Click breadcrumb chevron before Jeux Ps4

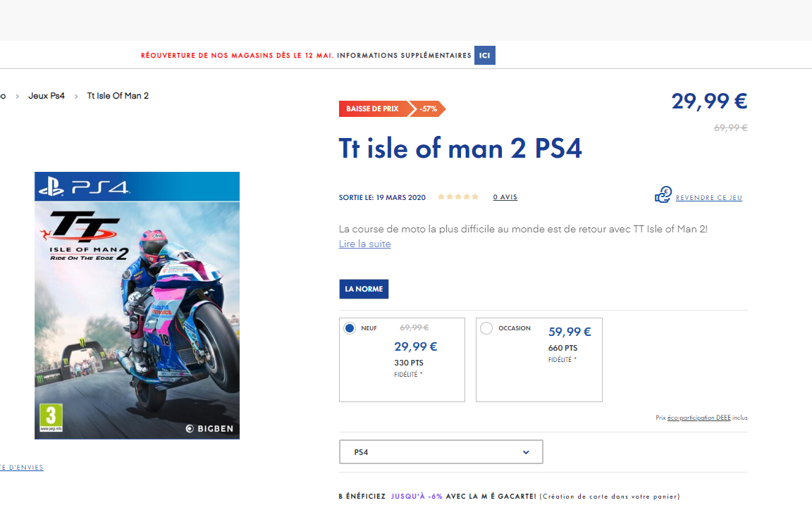point(17,96)
